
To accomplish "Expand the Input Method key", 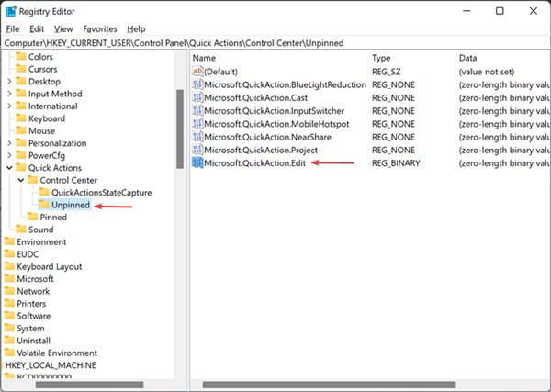I will 9,94.
